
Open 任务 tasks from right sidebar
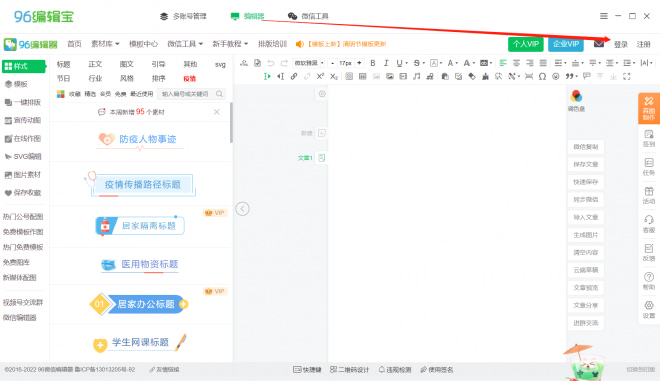[649, 167]
